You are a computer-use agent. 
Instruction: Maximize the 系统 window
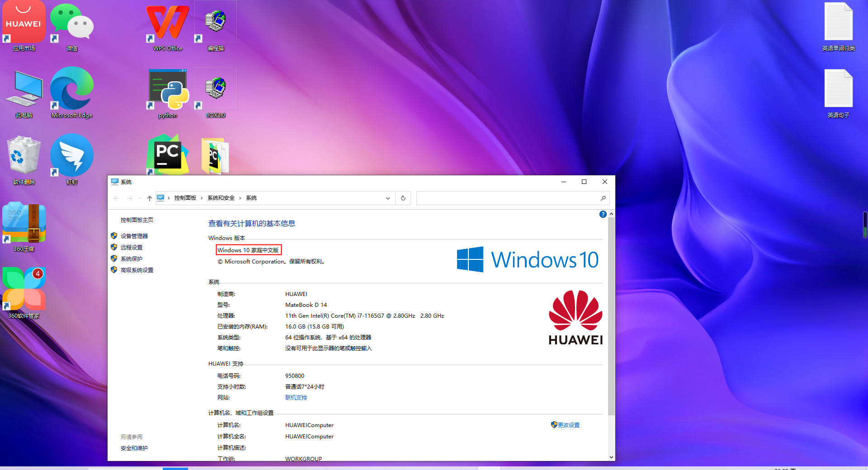tap(584, 182)
